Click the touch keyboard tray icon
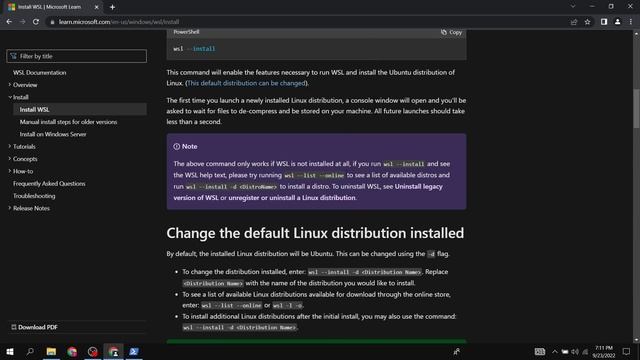The height and width of the screenshot is (360, 640). click(x=540, y=351)
